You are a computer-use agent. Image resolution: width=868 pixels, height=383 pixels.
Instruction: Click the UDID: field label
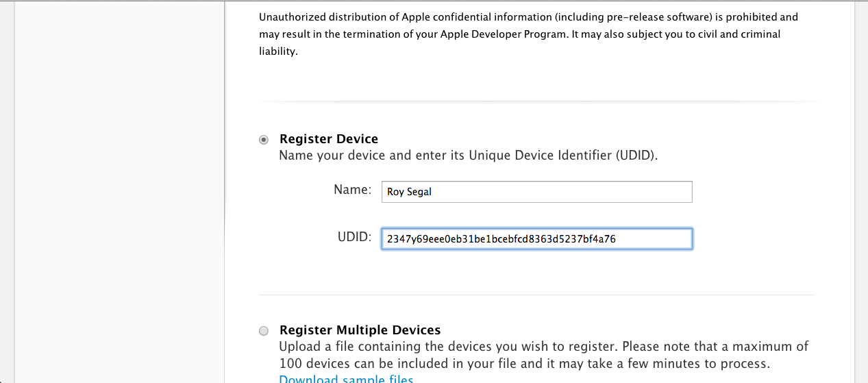[354, 237]
